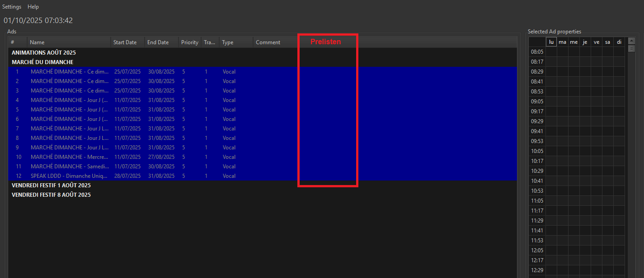Select ad row 12 SPEAK LDDD
The height and width of the screenshot is (278, 644).
(x=69, y=176)
